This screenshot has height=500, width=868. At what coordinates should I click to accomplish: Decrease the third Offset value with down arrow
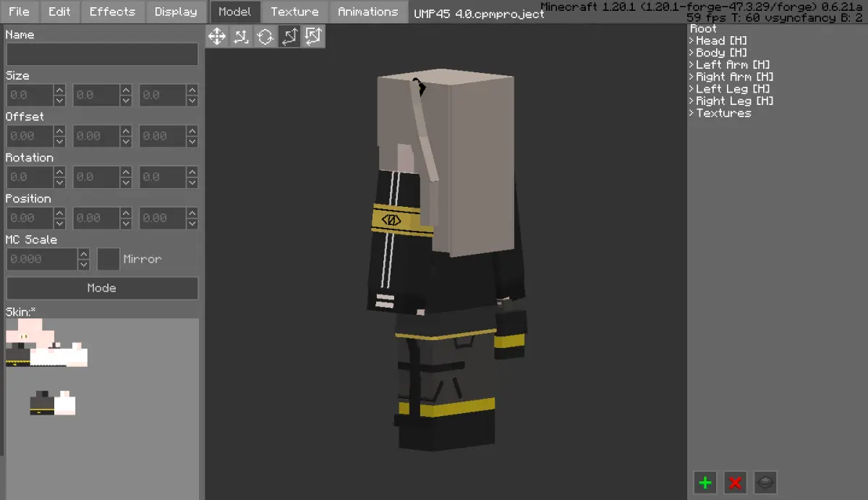(192, 142)
